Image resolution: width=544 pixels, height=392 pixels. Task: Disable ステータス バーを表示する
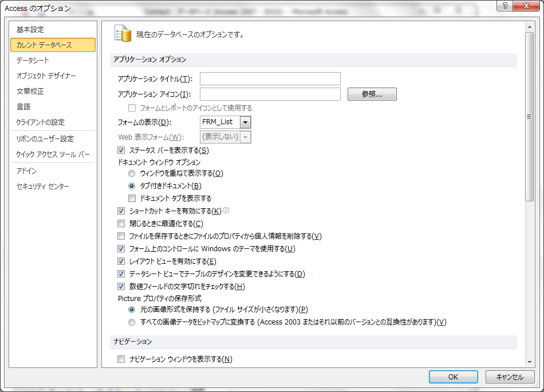(121, 150)
